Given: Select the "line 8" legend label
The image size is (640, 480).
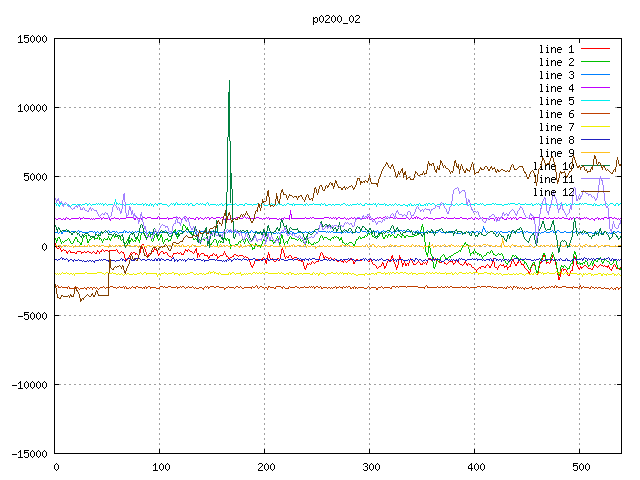Looking at the screenshot, I should pos(556,140).
